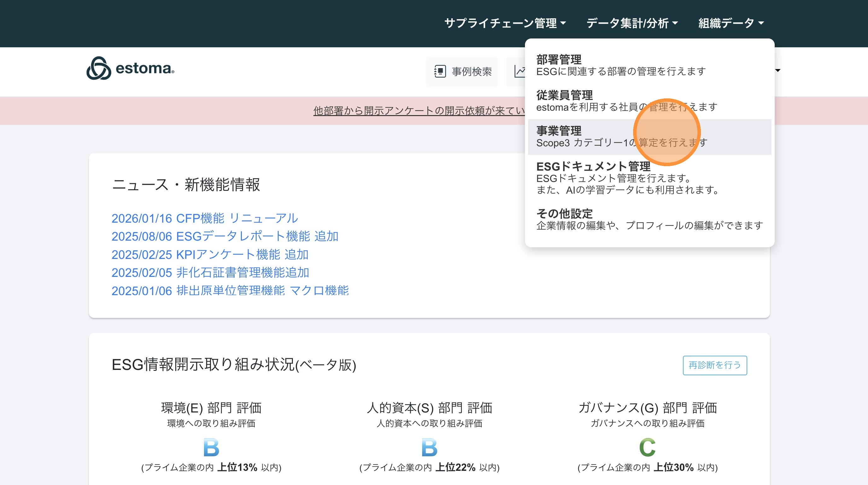
Task: Click the 人的資本への取り組み評価 subtitle
Action: pyautogui.click(x=430, y=423)
